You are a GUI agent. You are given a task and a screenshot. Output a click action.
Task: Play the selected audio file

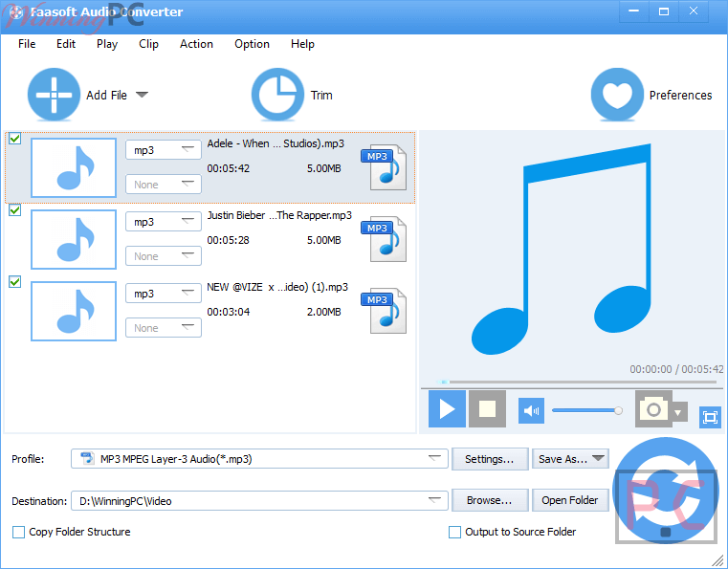click(x=447, y=409)
